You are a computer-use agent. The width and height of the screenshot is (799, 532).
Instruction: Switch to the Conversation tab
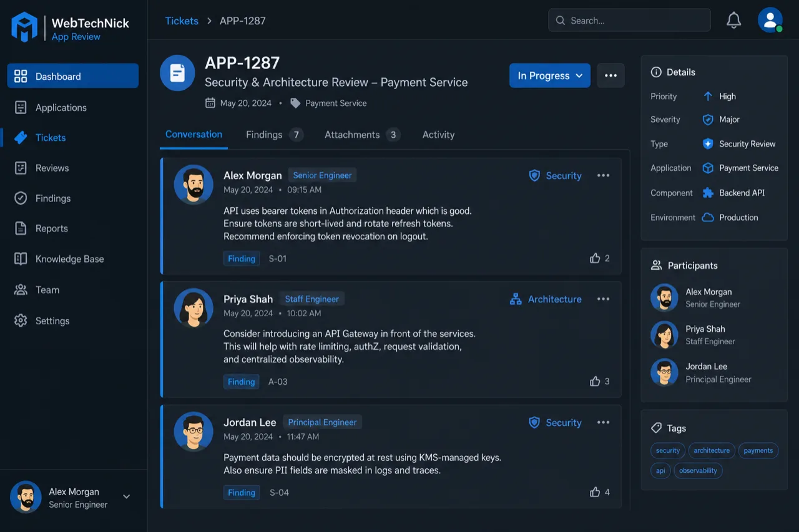(194, 135)
